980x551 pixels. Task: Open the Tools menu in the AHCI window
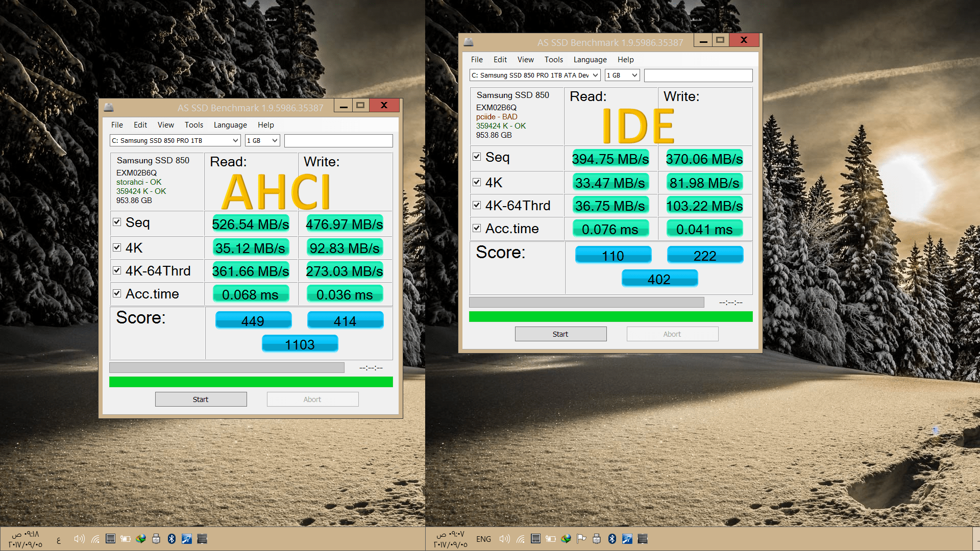pyautogui.click(x=193, y=125)
